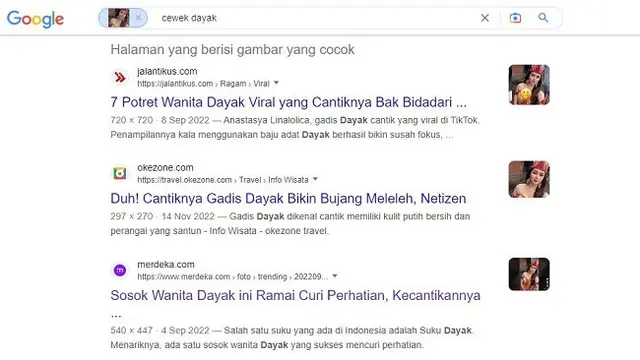Screen dimensions: 640x360
Task: Expand options arrow beside okezone URL
Action: (x=315, y=179)
